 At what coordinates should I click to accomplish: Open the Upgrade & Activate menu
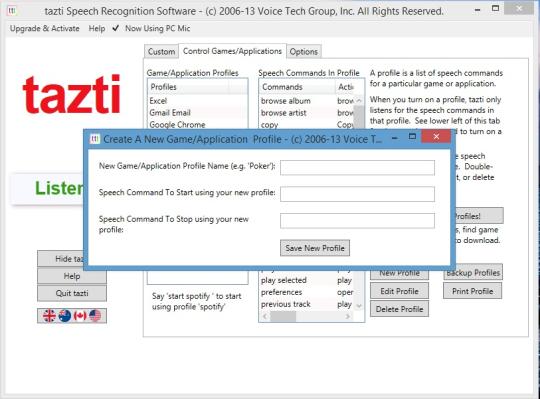tap(44, 29)
